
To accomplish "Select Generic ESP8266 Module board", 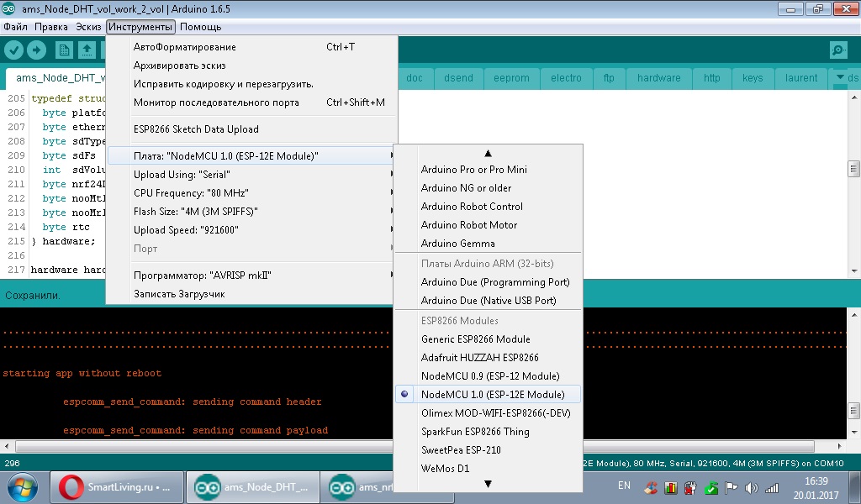I will point(475,339).
